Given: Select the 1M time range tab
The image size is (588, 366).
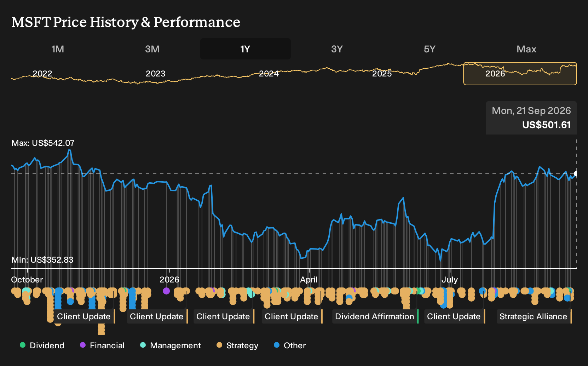Looking at the screenshot, I should click(58, 49).
